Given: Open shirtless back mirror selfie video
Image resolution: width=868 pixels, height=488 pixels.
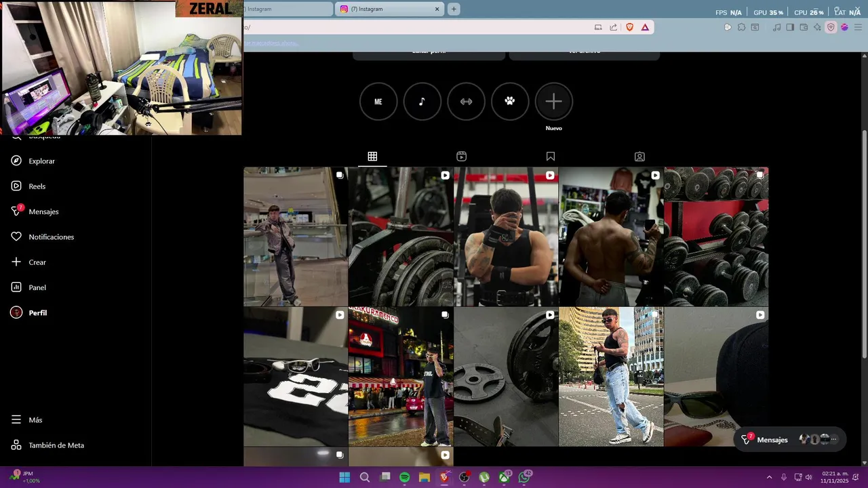Looking at the screenshot, I should tap(611, 237).
